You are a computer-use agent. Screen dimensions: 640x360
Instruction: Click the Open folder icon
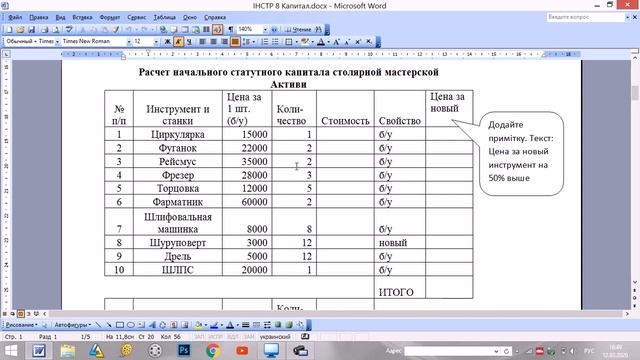pos(20,29)
